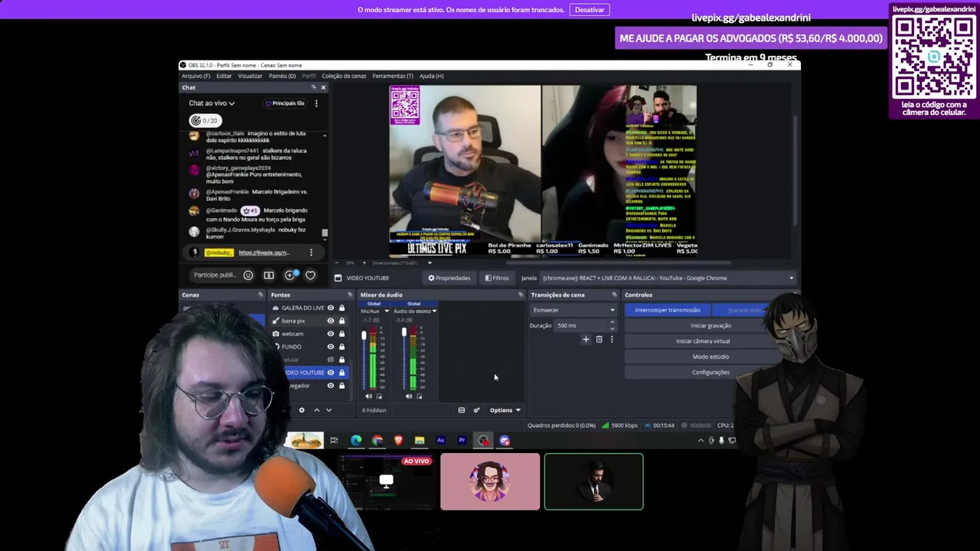Toggle visibility of GALERA DO LIVE source
The height and width of the screenshot is (551, 980).
pyautogui.click(x=331, y=308)
